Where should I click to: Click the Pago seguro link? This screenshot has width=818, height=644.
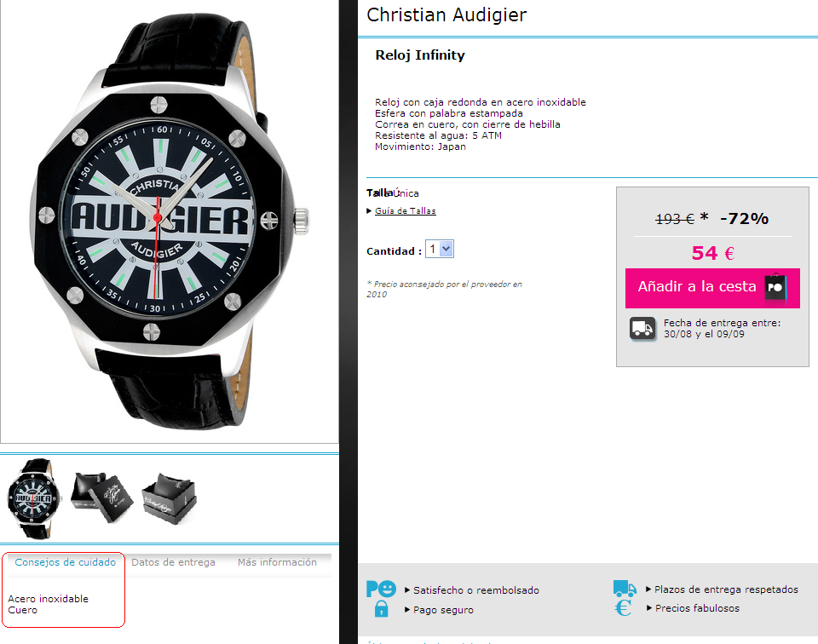(443, 610)
